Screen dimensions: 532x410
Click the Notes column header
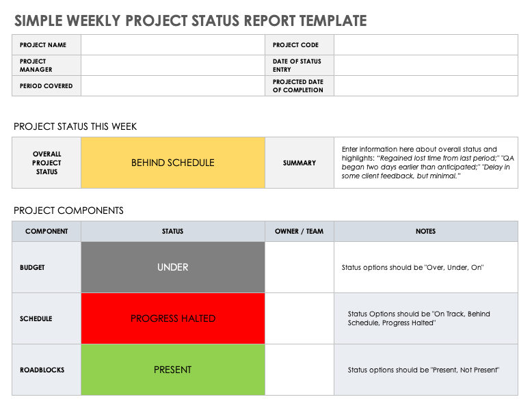pos(425,232)
